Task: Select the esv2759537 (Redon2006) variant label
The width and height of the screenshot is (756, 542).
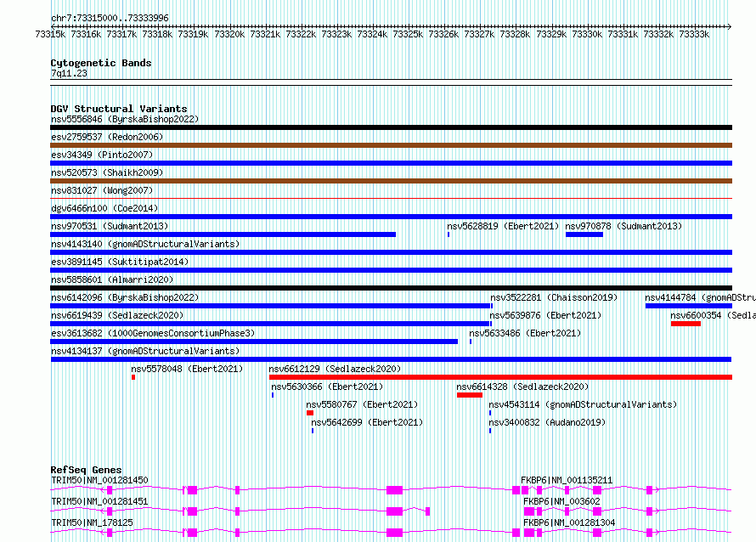Action: coord(107,137)
